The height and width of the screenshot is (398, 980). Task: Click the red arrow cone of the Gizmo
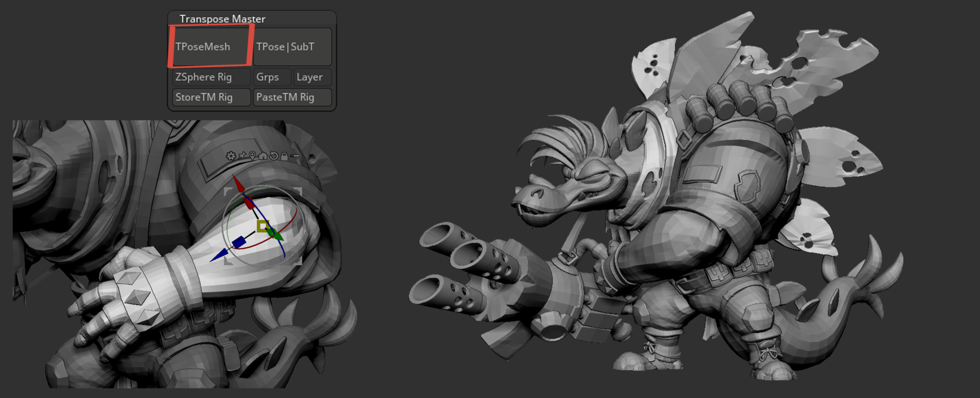tap(238, 184)
